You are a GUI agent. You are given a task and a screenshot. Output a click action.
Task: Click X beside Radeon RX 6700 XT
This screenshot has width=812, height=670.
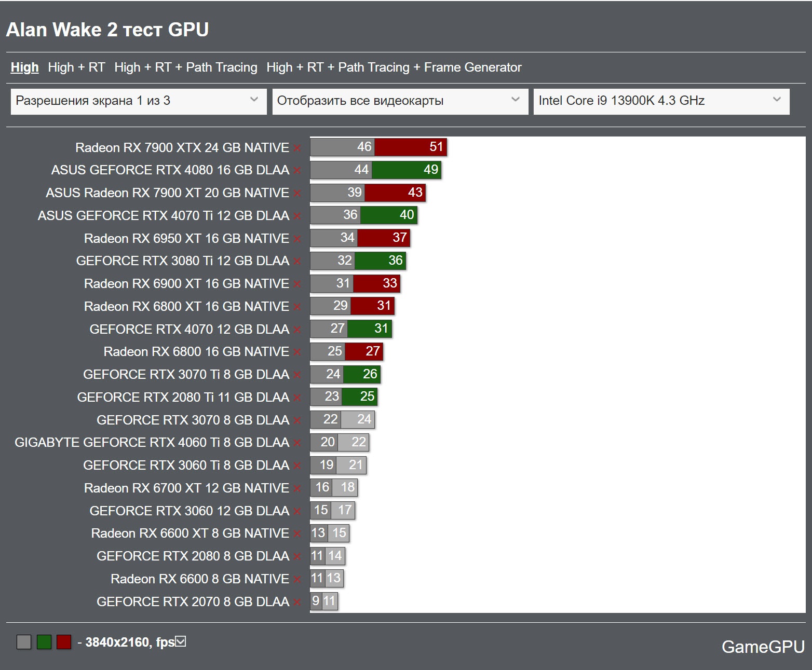297,489
